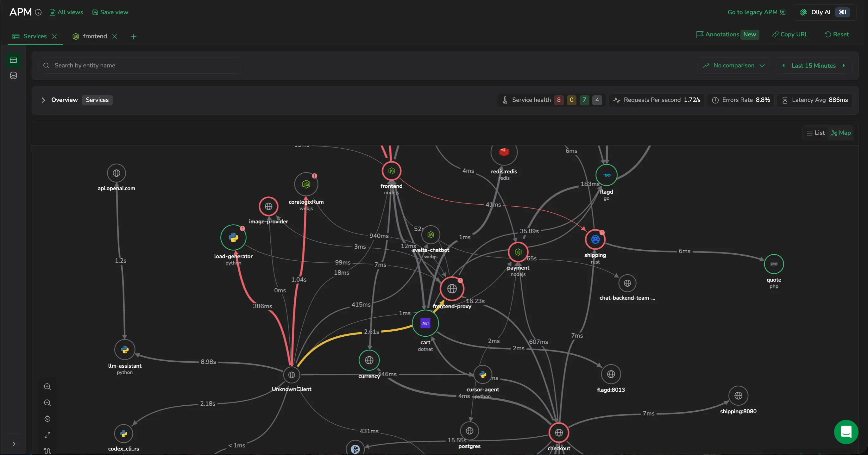Select the UnknownClient node
Viewport: 868px width, 455px height.
pos(292,375)
